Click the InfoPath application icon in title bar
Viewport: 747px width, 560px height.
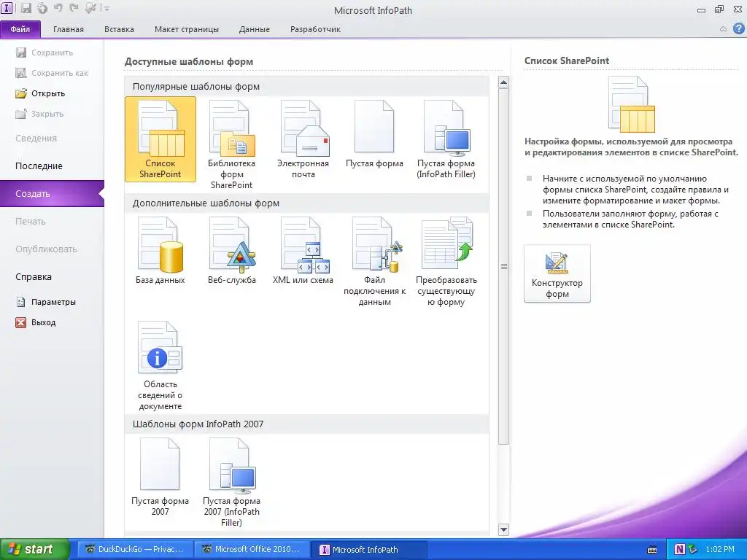[7, 8]
